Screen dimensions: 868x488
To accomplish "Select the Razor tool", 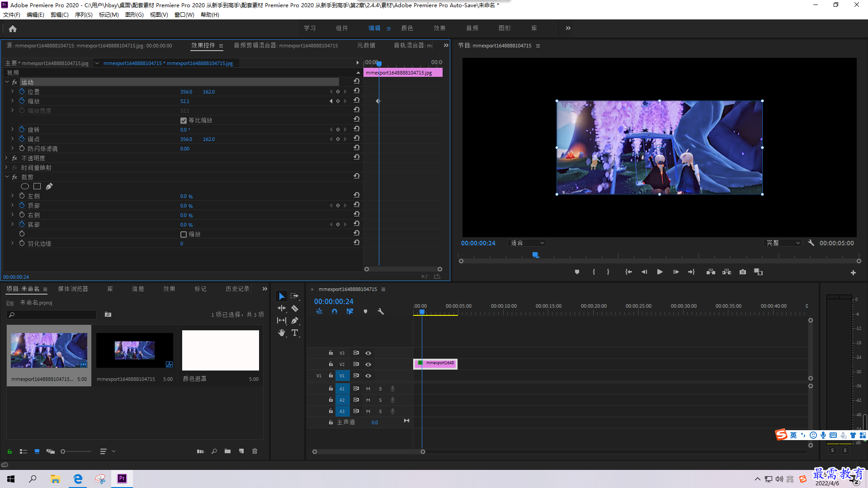I will (x=295, y=308).
